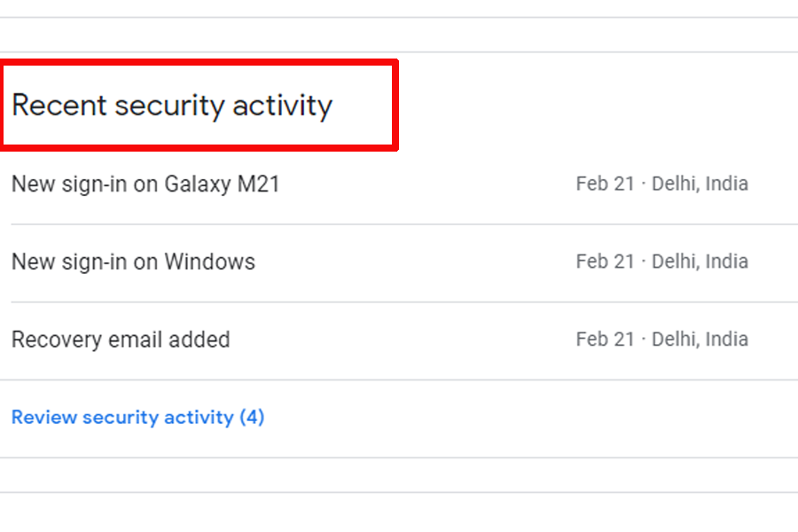Click Feb 21 date on Galaxy M21 row
This screenshot has width=798, height=532.
point(605,184)
